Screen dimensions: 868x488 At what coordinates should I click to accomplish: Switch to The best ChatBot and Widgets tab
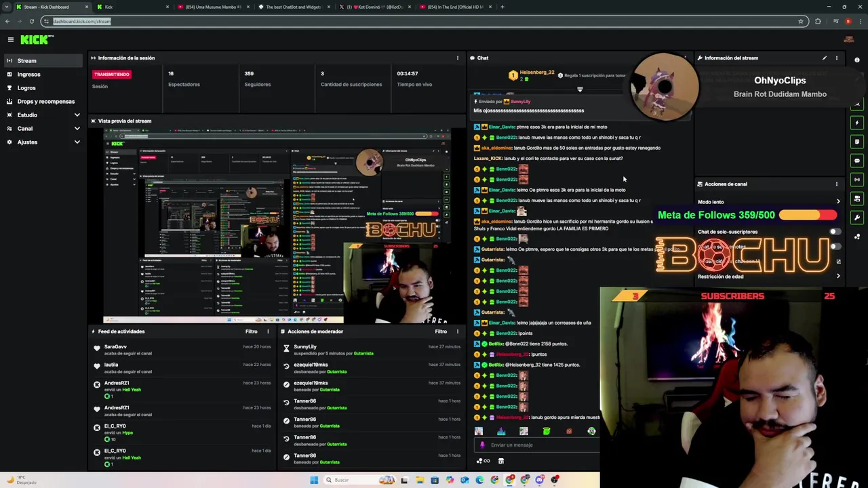(293, 7)
